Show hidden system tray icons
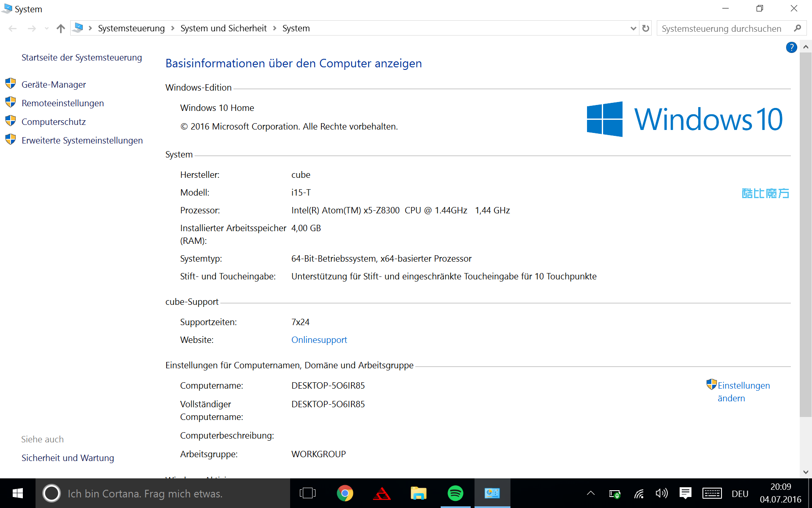Viewport: 812px width, 508px height. click(591, 493)
